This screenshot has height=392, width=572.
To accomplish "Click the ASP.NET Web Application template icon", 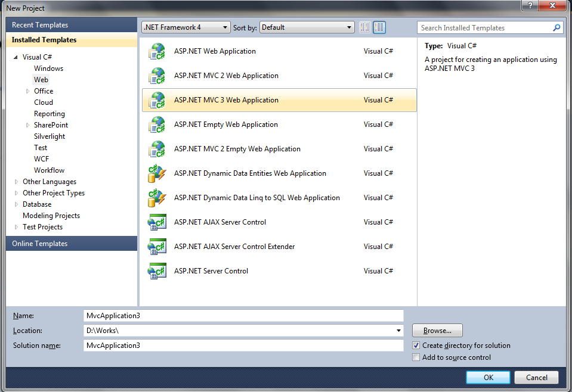I will click(157, 51).
